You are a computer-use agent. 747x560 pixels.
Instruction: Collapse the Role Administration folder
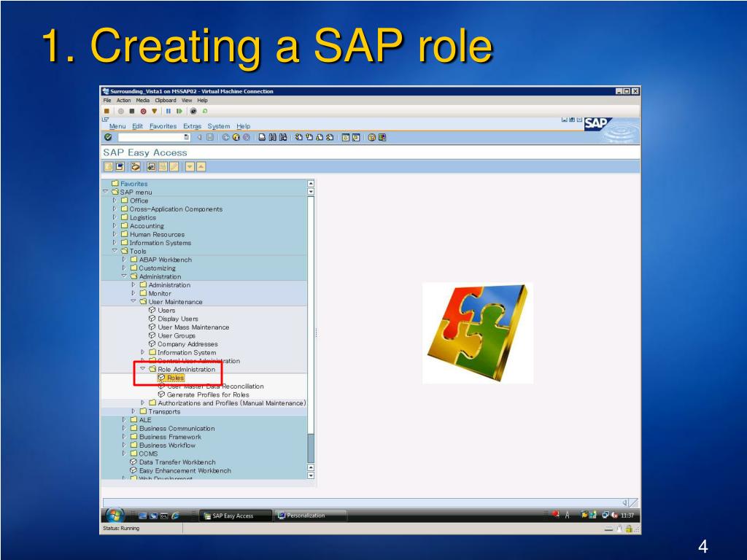click(x=142, y=368)
